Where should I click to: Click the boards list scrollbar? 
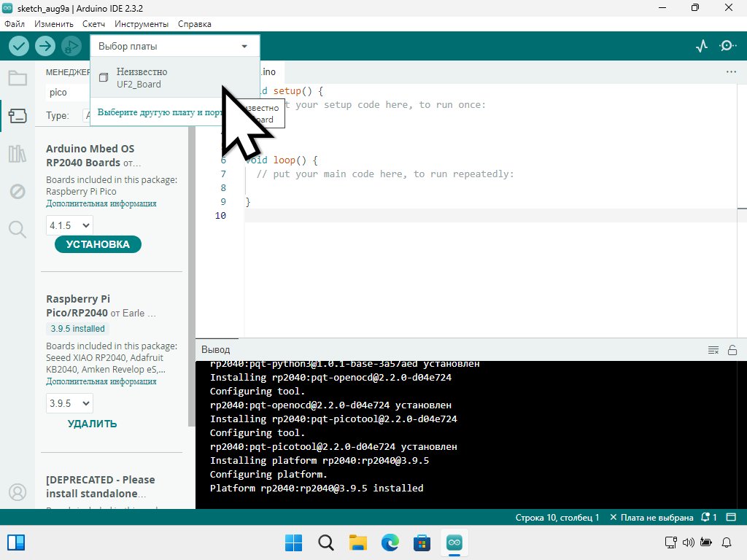[x=192, y=276]
